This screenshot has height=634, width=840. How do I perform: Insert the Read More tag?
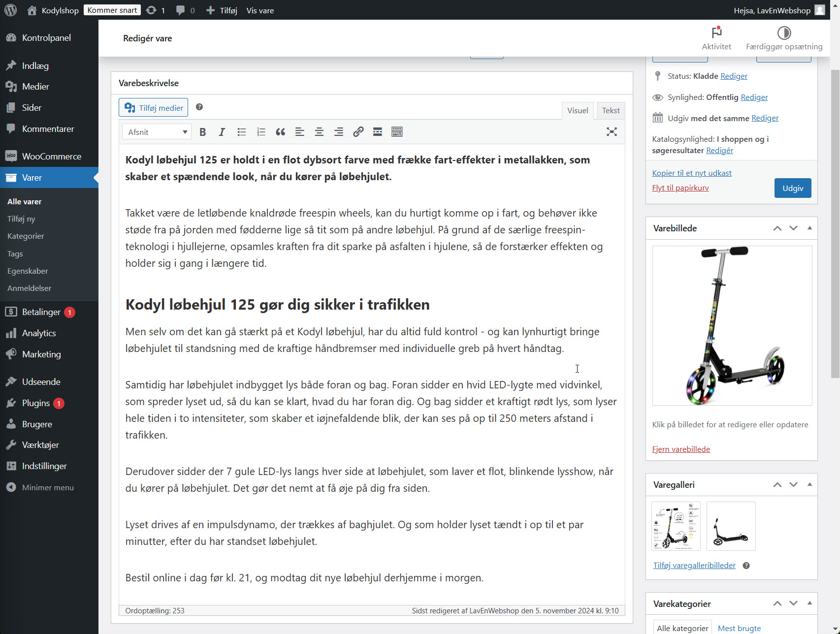point(377,131)
